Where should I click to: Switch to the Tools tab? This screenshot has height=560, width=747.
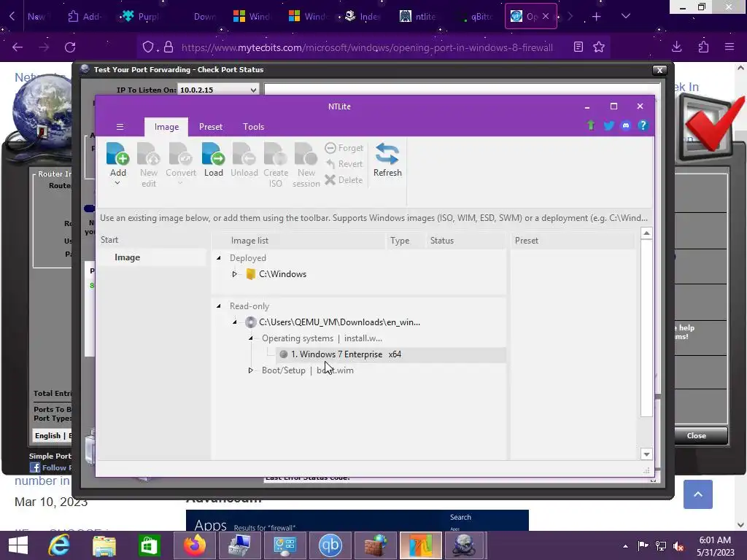(253, 127)
